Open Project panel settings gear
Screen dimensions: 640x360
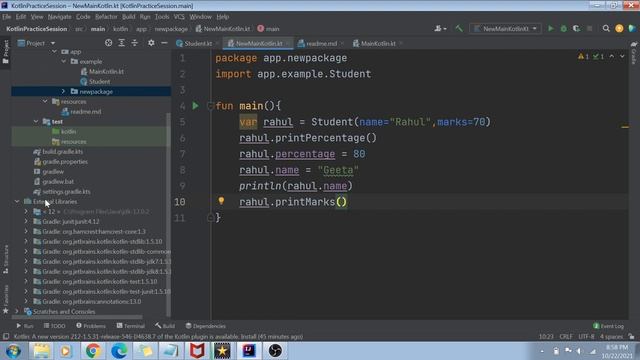pyautogui.click(x=151, y=43)
